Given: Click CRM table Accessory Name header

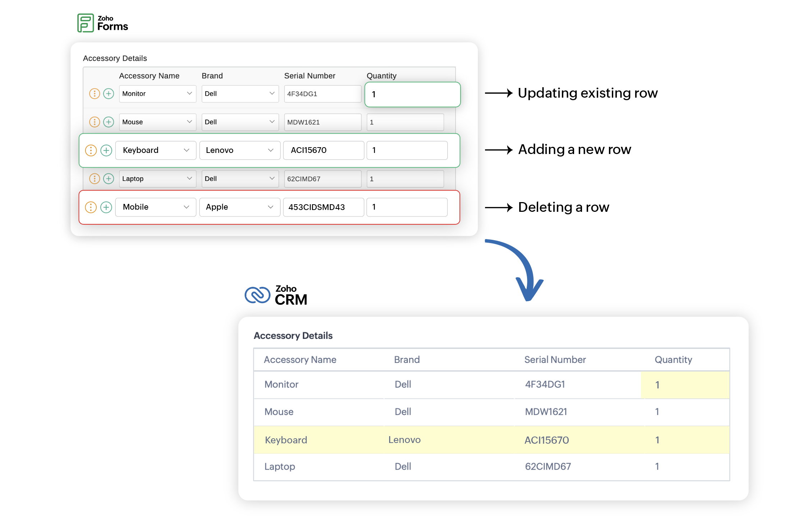Looking at the screenshot, I should [x=300, y=360].
